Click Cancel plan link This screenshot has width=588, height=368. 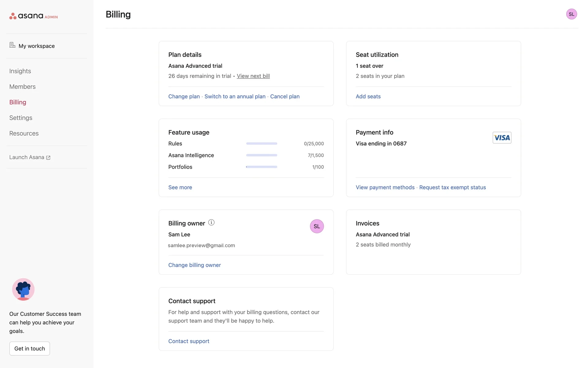point(285,97)
